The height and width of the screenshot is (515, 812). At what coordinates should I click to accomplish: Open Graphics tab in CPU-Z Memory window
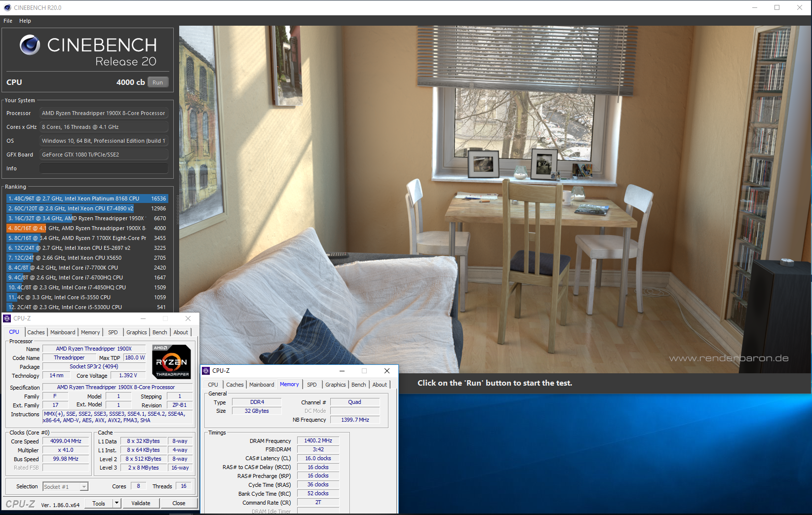coord(336,385)
